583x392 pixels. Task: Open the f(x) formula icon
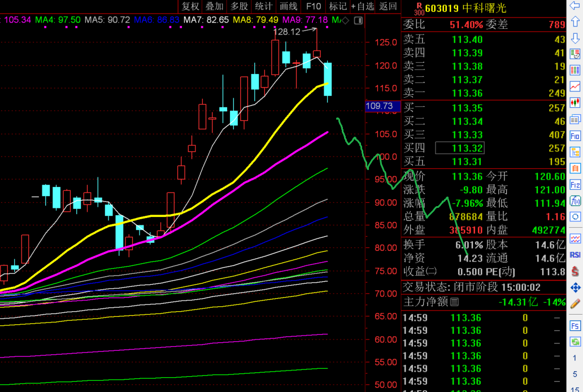(575, 201)
